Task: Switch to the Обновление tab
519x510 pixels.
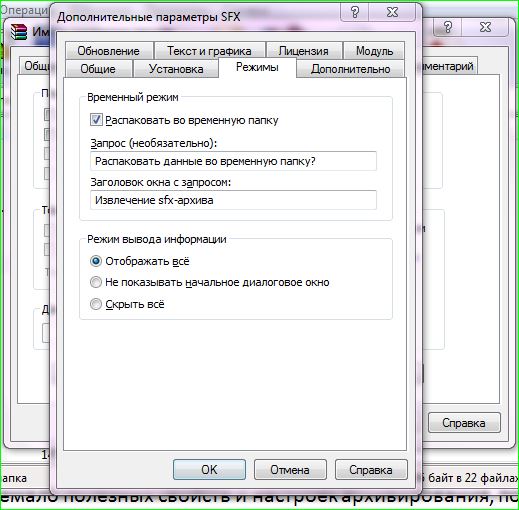Action: point(109,51)
